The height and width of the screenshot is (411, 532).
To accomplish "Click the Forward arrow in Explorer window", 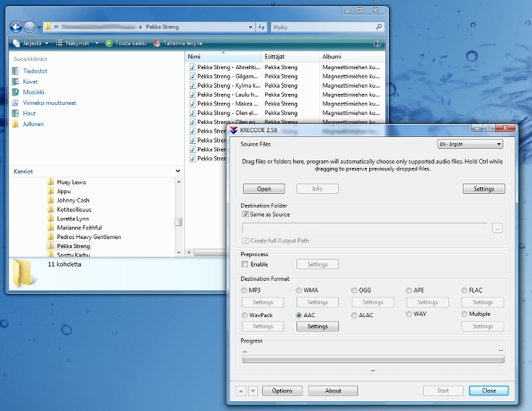I will click(29, 27).
